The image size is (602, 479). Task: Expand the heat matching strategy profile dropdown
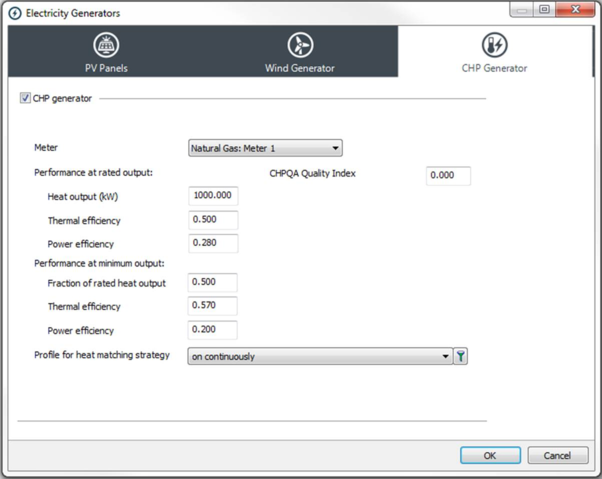pyautogui.click(x=320, y=356)
